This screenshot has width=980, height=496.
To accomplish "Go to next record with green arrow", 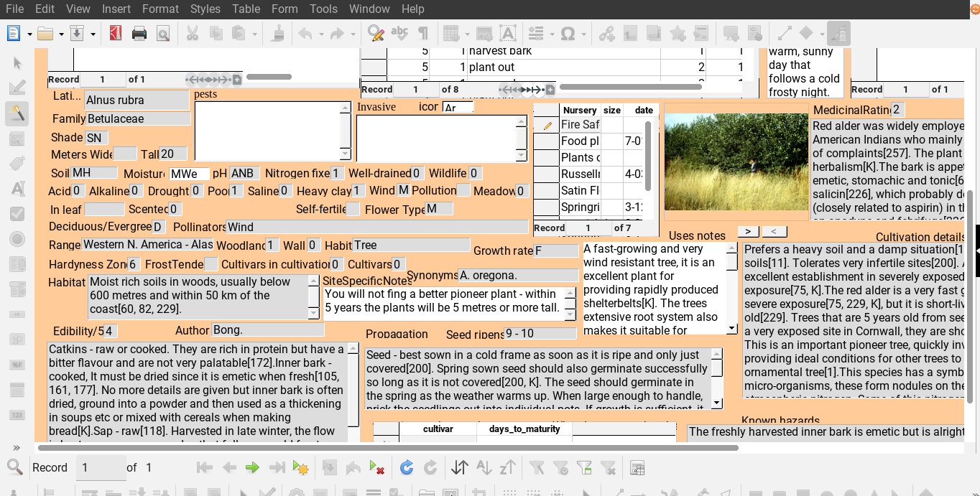I will click(x=252, y=468).
